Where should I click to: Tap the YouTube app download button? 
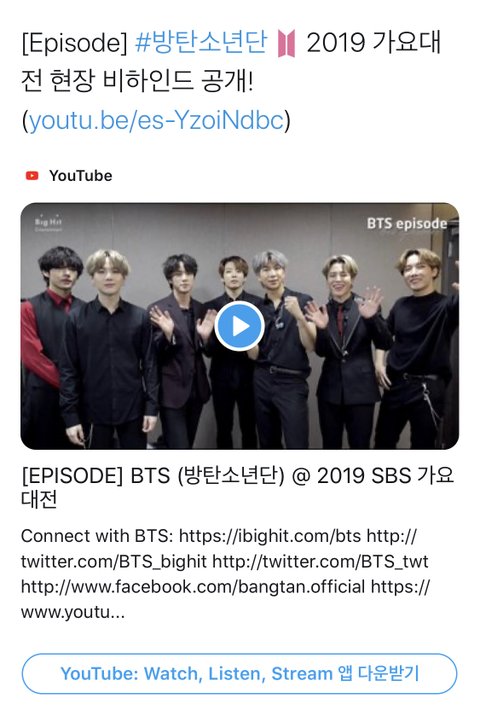(240, 674)
